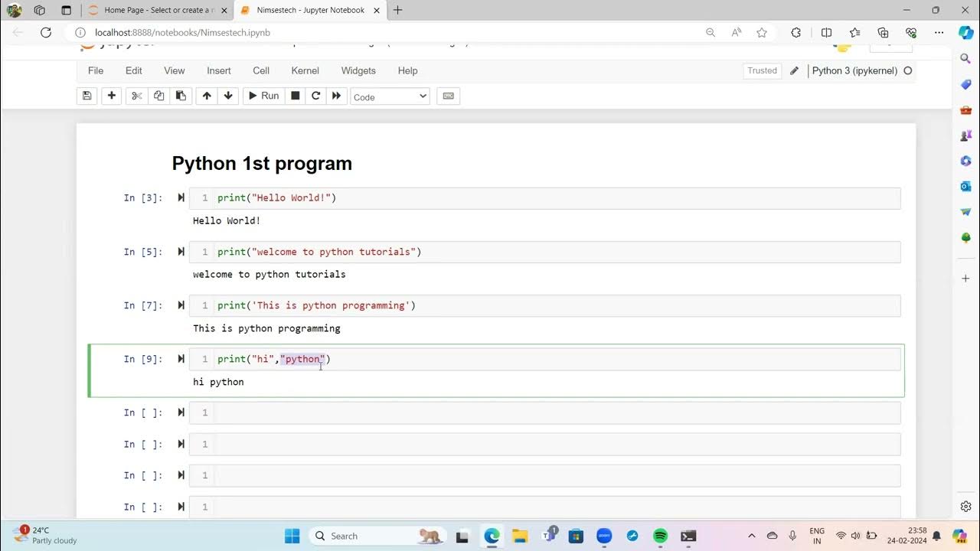Open the Edit menu
This screenshot has width=980, height=551.
click(134, 70)
